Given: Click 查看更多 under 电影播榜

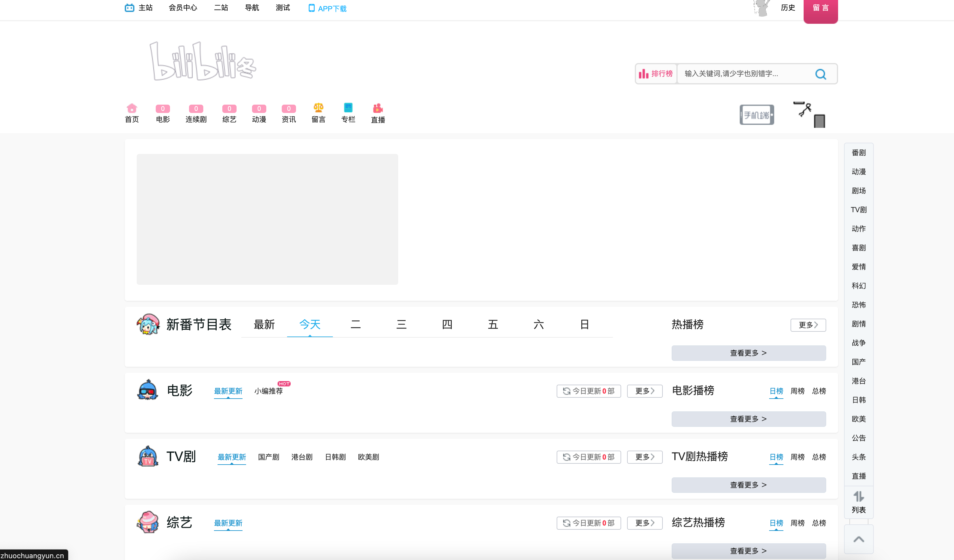Looking at the screenshot, I should 748,419.
